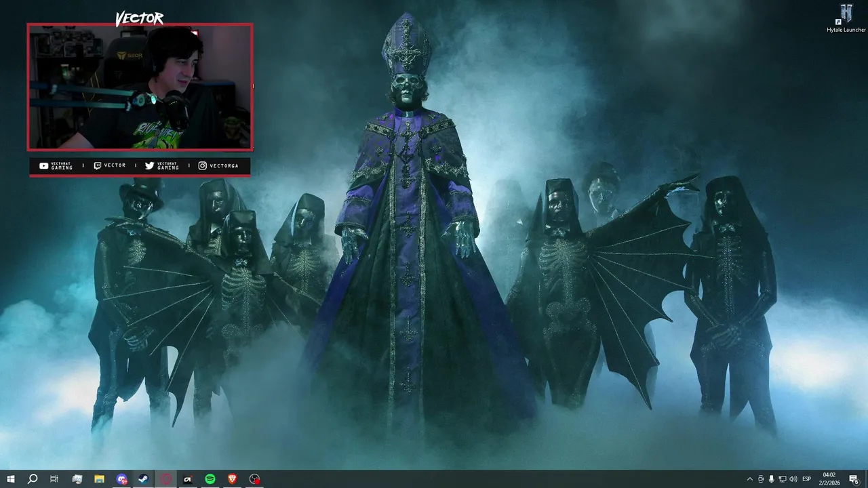Open Discord from the taskbar
This screenshot has width=868, height=488.
coord(121,479)
